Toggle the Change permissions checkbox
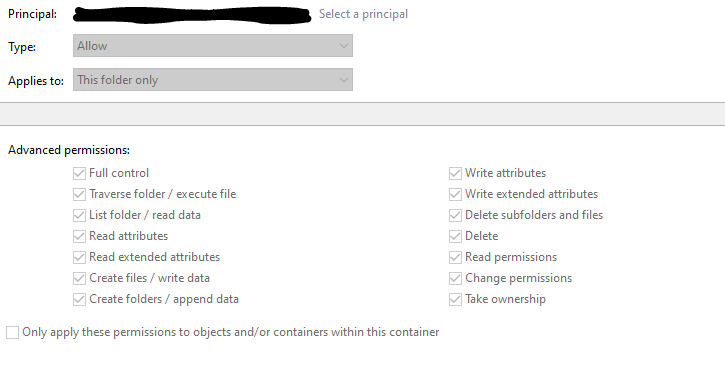 (455, 278)
